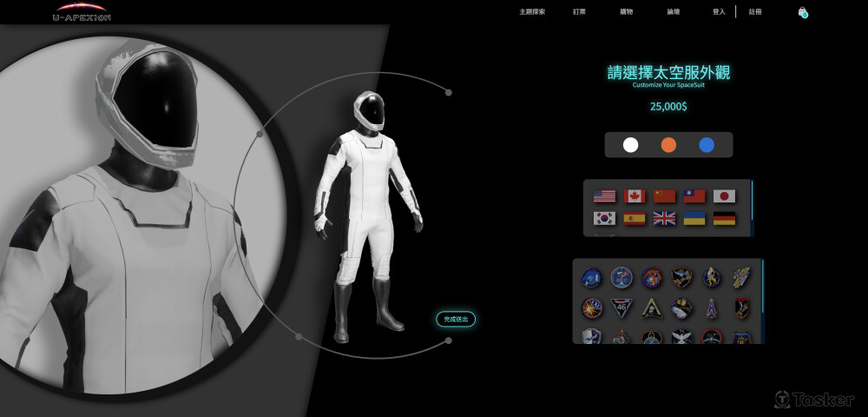868x417 pixels.
Task: Select the South Korea flag patch
Action: tap(604, 218)
